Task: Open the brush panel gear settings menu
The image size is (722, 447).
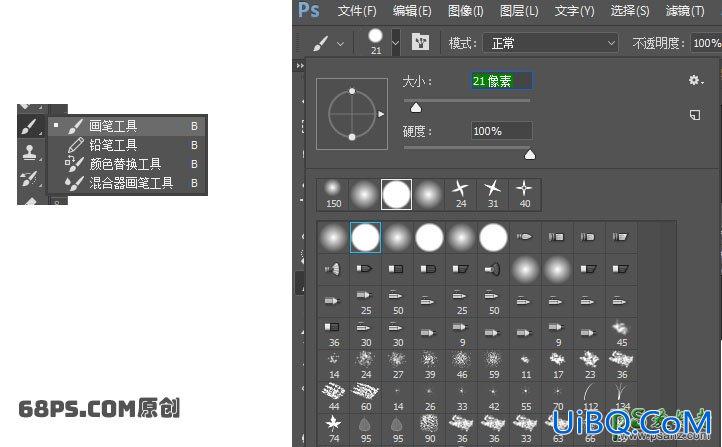Action: tap(696, 81)
